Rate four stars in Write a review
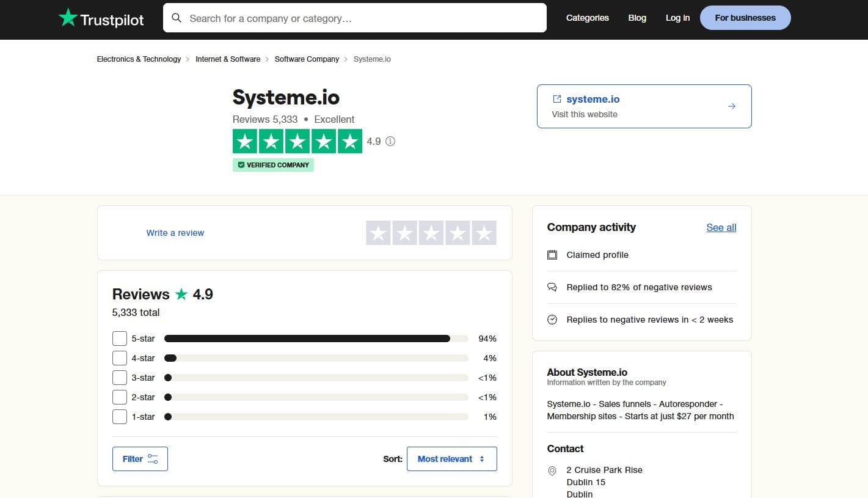The width and height of the screenshot is (868, 498). [x=458, y=233]
